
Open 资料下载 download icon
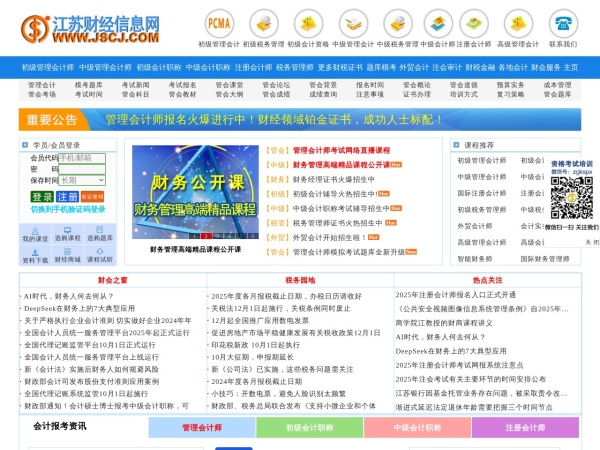(35, 253)
